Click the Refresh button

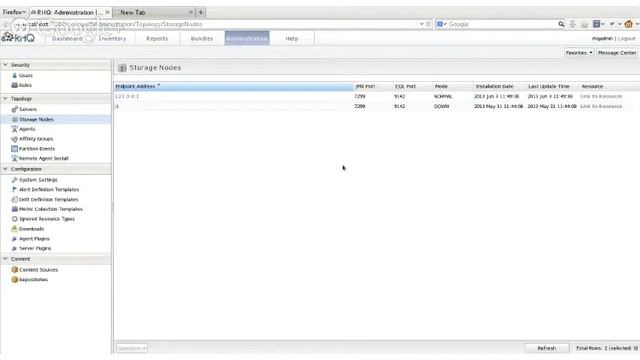click(547, 348)
